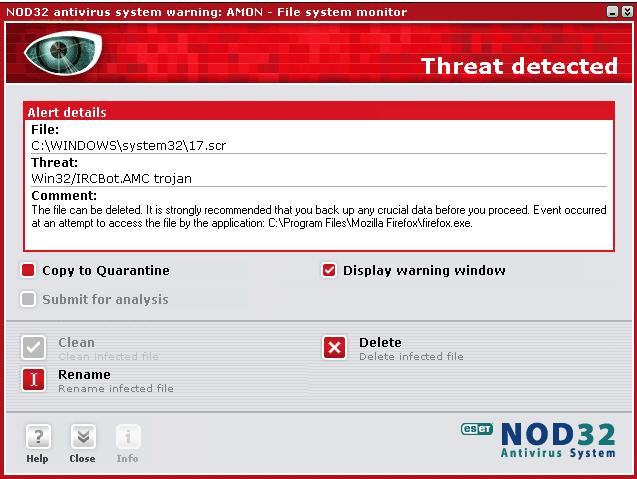The height and width of the screenshot is (479, 637).
Task: Click the ESET NOD32 Antivirus System logo
Action: coord(538,440)
